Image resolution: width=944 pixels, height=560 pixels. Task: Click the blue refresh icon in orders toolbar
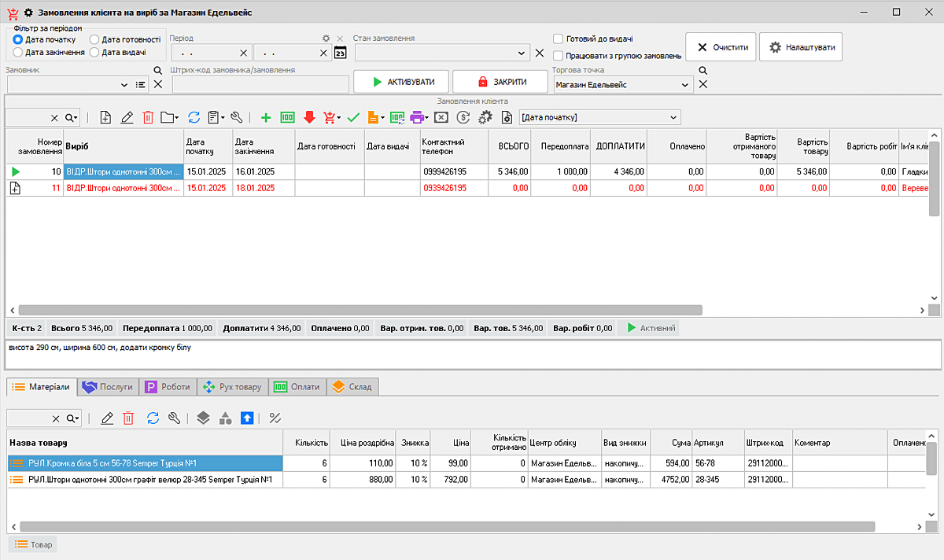[194, 117]
